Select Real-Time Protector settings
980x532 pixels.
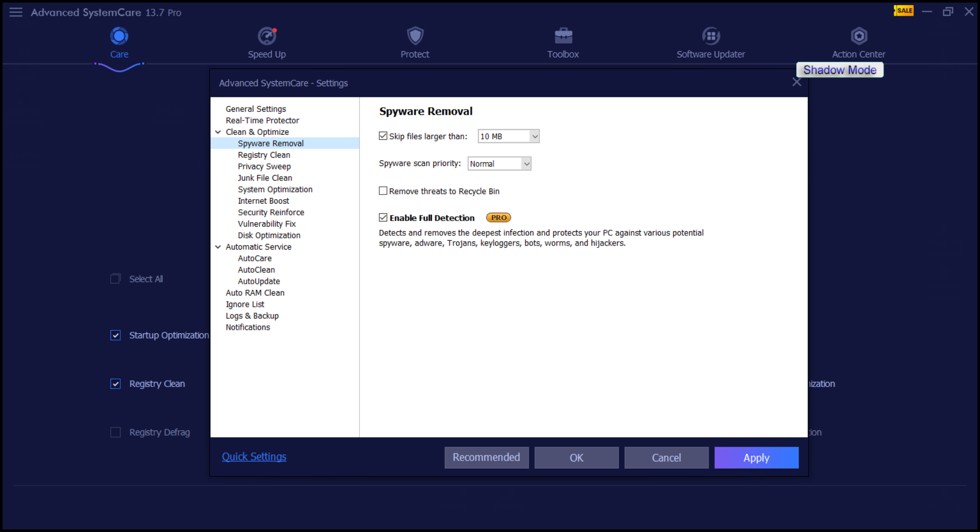point(262,120)
